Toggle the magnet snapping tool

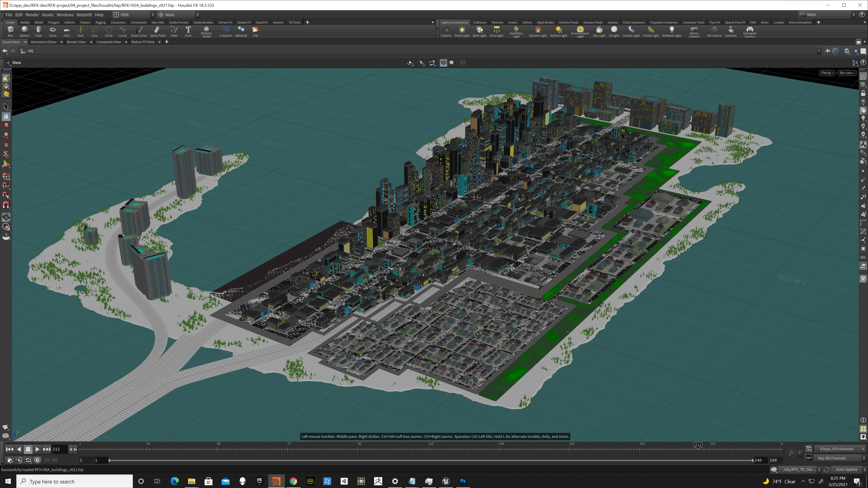6,205
